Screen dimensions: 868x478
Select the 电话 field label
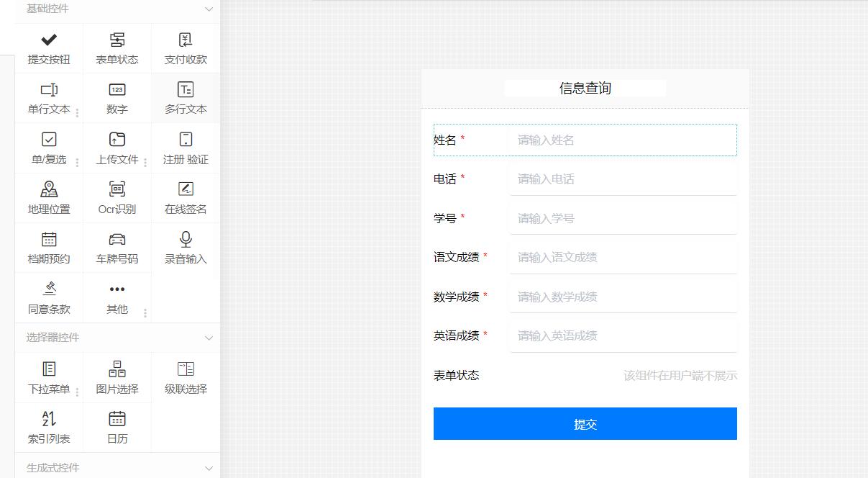point(445,179)
